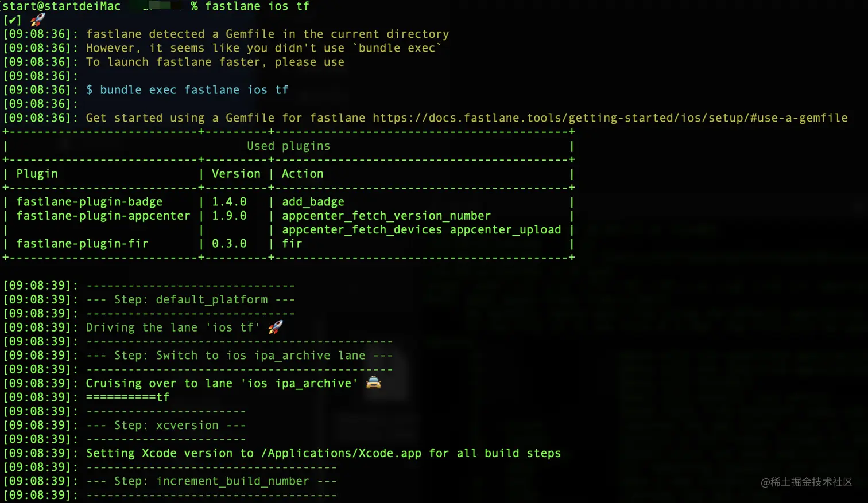Click version '1.4.0' cell
868x503 pixels.
pyautogui.click(x=229, y=202)
